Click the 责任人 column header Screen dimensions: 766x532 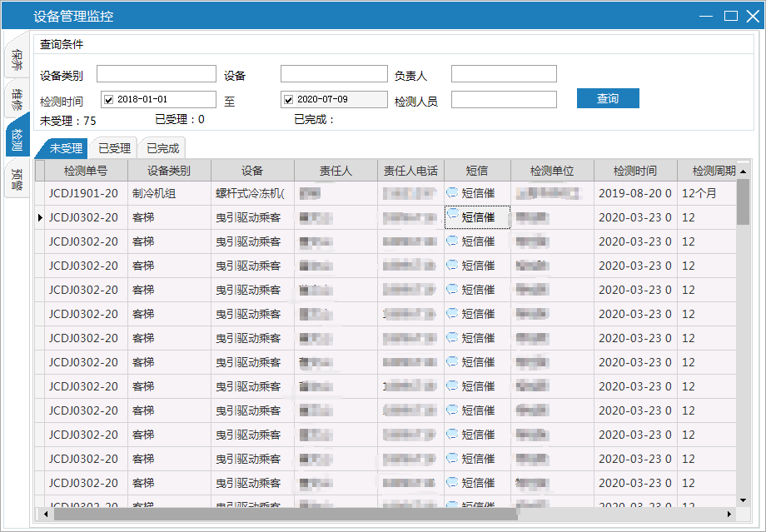click(336, 171)
